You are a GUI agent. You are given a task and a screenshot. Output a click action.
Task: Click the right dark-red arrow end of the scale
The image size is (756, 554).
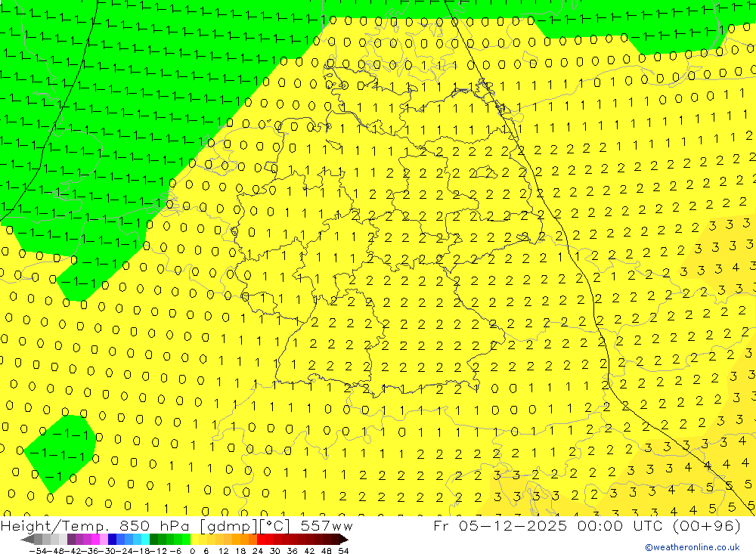click(x=344, y=539)
